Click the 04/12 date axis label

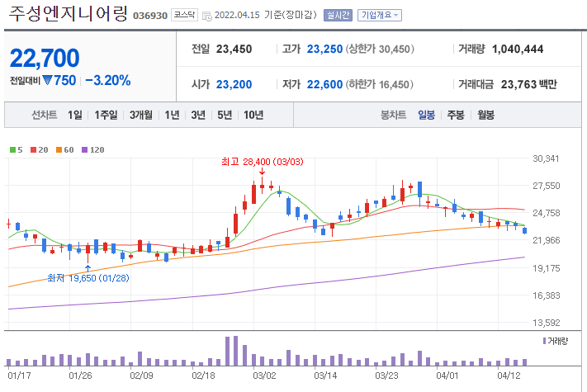[x=509, y=375]
